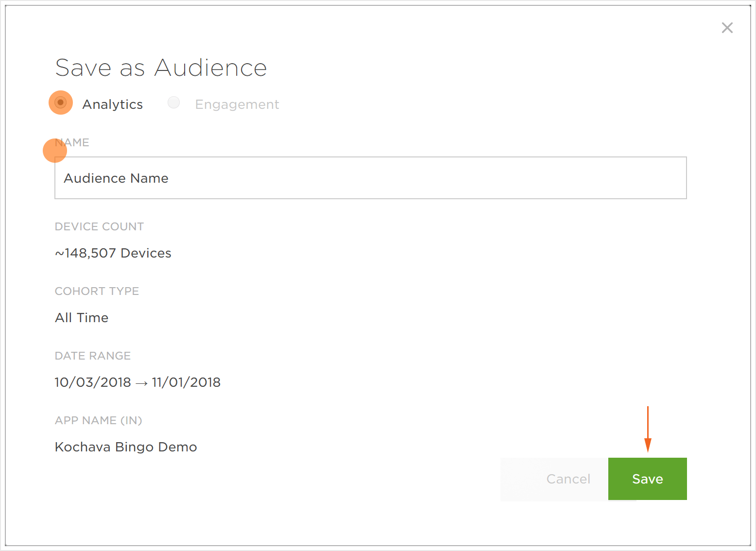The width and height of the screenshot is (756, 551).
Task: Click the DEVICE COUNT label
Action: 99,226
